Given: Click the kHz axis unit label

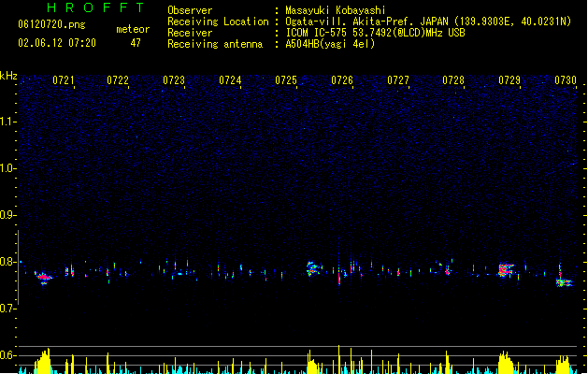Looking at the screenshot, I should [x=8, y=76].
